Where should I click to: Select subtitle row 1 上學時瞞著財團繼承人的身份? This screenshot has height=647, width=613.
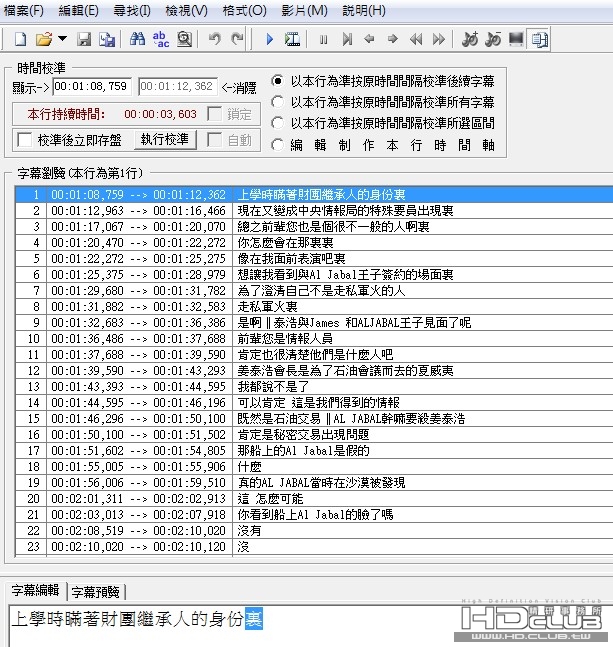tap(314, 194)
